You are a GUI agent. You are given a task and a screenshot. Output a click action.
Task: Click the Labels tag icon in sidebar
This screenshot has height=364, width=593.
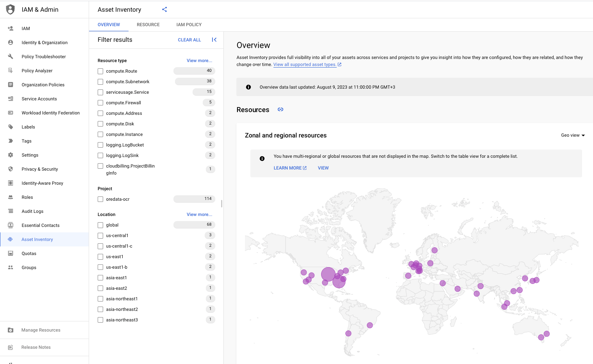(x=11, y=127)
